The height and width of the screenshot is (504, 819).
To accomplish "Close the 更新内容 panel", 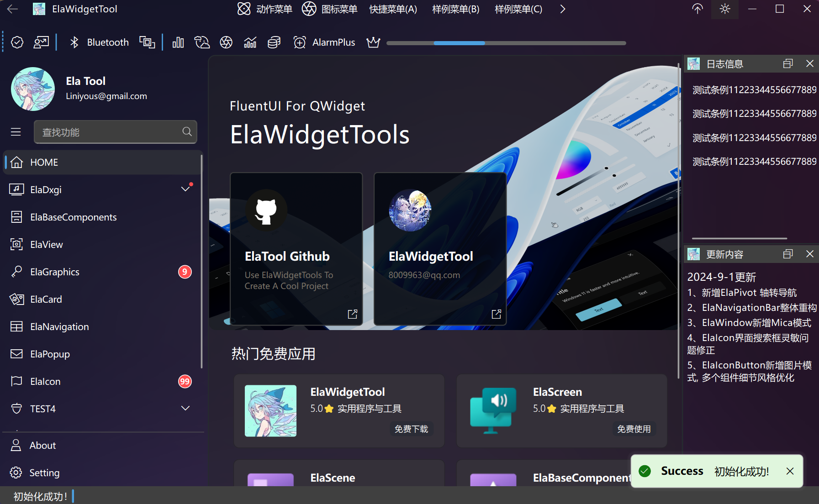I will coord(810,254).
